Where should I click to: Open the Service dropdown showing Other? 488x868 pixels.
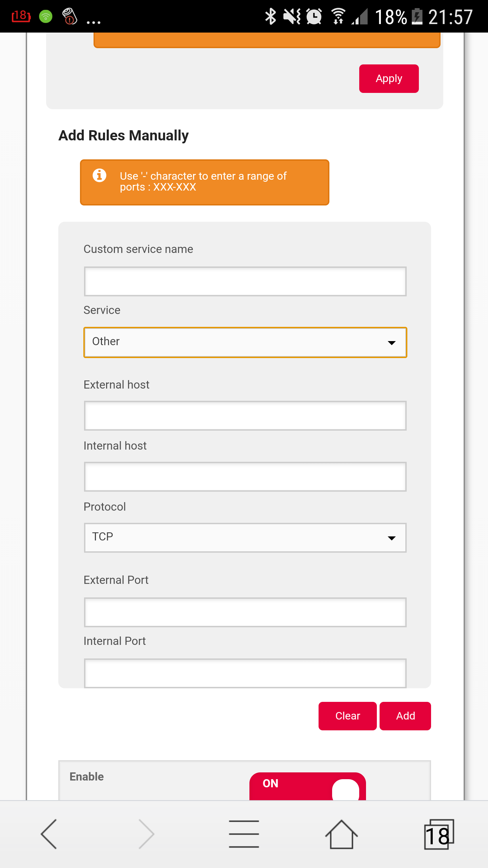245,342
